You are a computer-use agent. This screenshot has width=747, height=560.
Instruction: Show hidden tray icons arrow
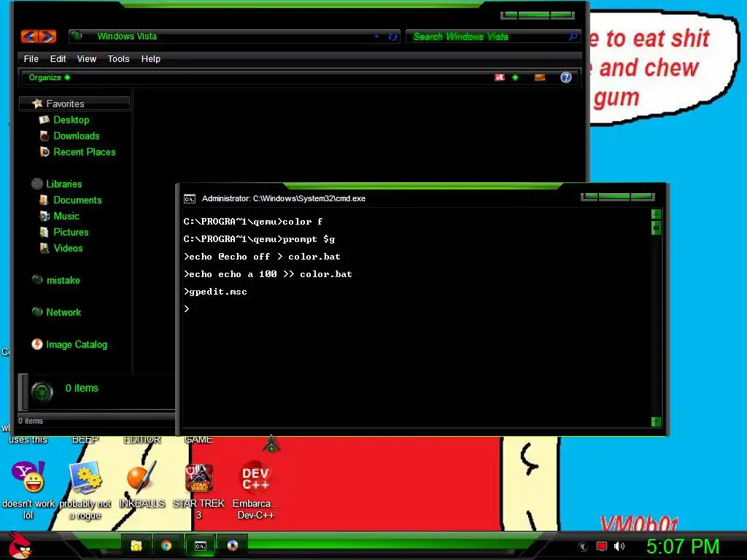tap(582, 546)
